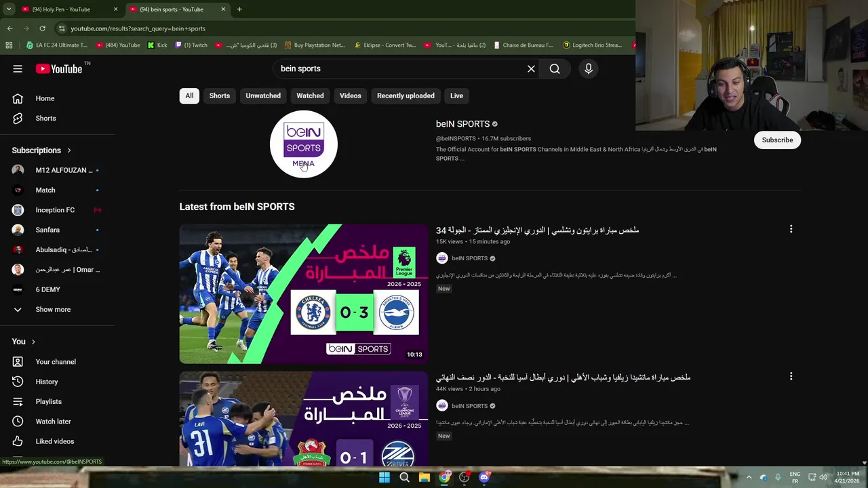View site information icon in address bar
The width and height of the screenshot is (868, 488).
62,28
